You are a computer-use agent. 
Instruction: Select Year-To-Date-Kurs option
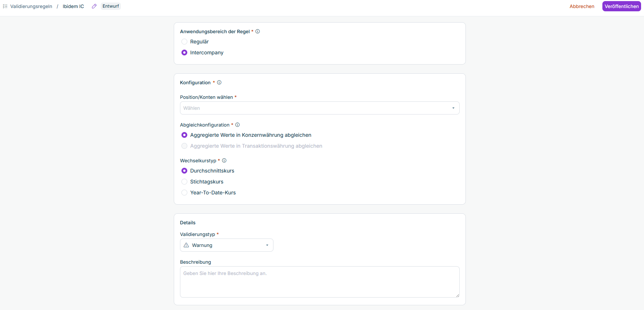point(184,193)
